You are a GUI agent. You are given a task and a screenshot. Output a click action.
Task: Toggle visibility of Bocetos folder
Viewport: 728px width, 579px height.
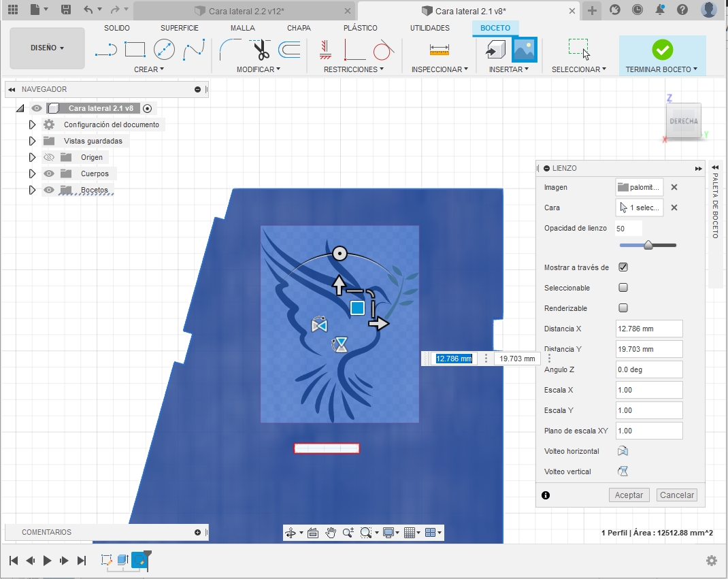49,190
